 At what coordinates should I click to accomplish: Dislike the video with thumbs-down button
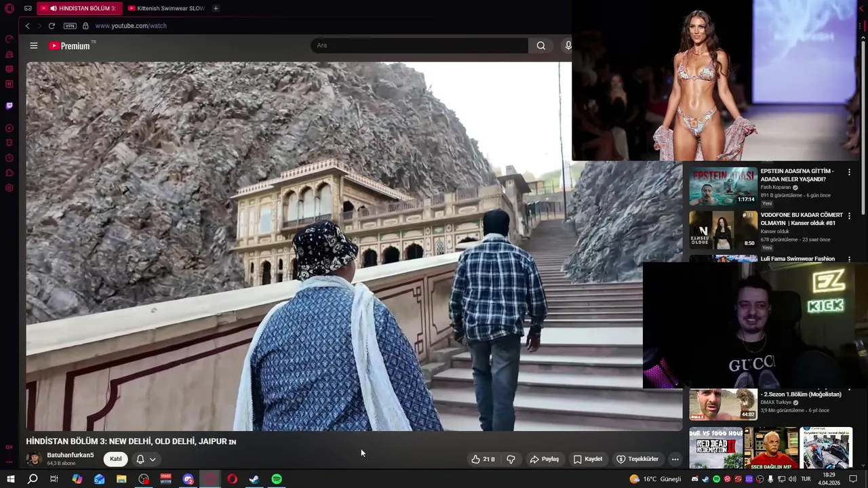(511, 459)
